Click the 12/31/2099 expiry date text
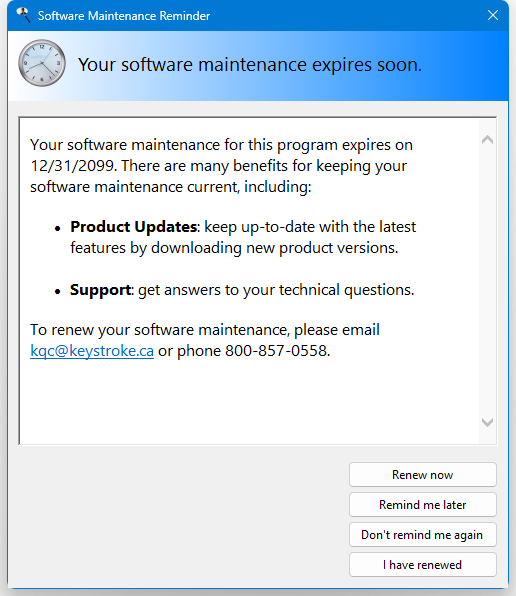 tap(73, 166)
